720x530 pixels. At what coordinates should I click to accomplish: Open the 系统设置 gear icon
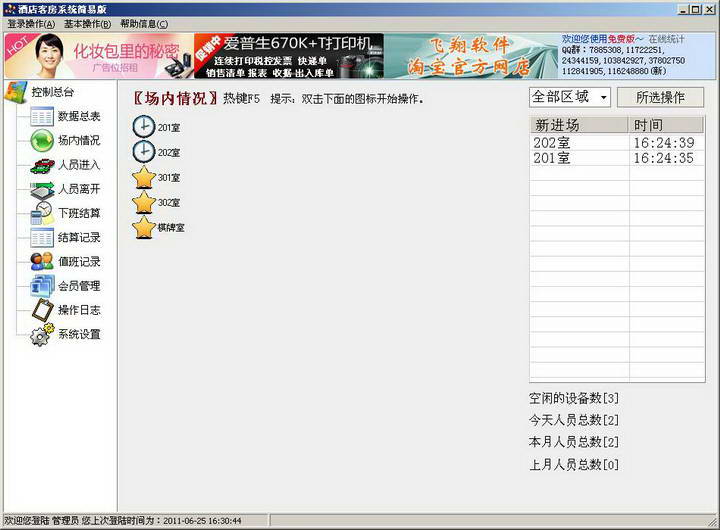pyautogui.click(x=42, y=335)
